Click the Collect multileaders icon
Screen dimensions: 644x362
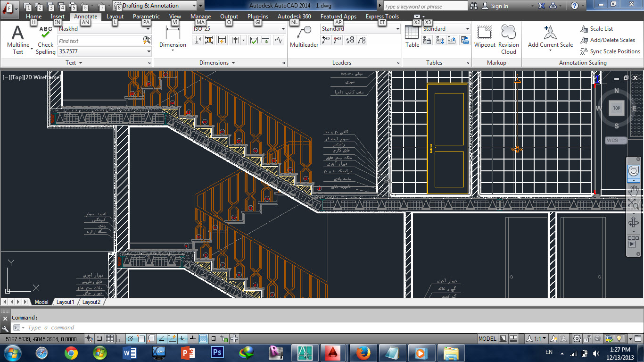pos(362,41)
